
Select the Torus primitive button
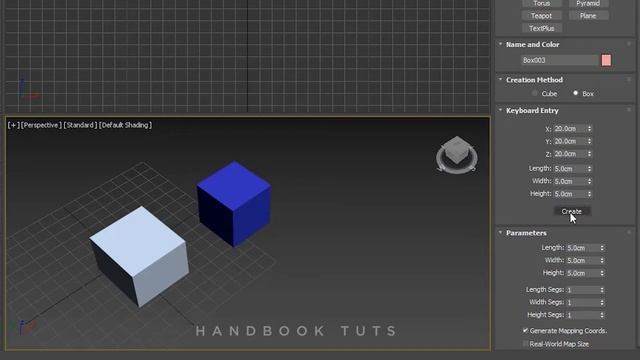[542, 3]
